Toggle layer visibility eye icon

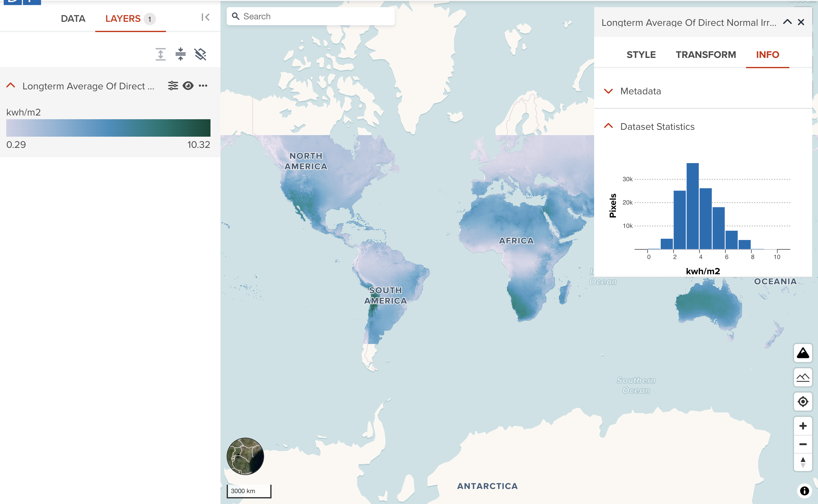click(x=188, y=86)
